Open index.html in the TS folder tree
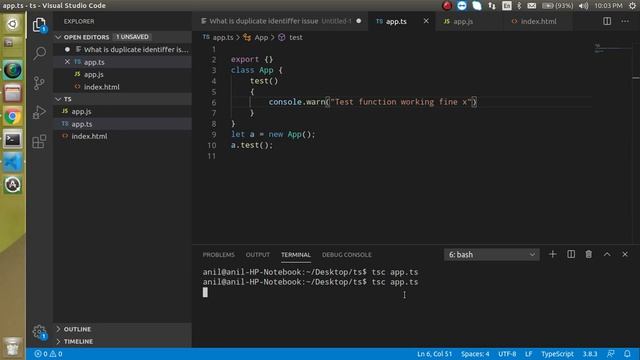 [122, 136]
